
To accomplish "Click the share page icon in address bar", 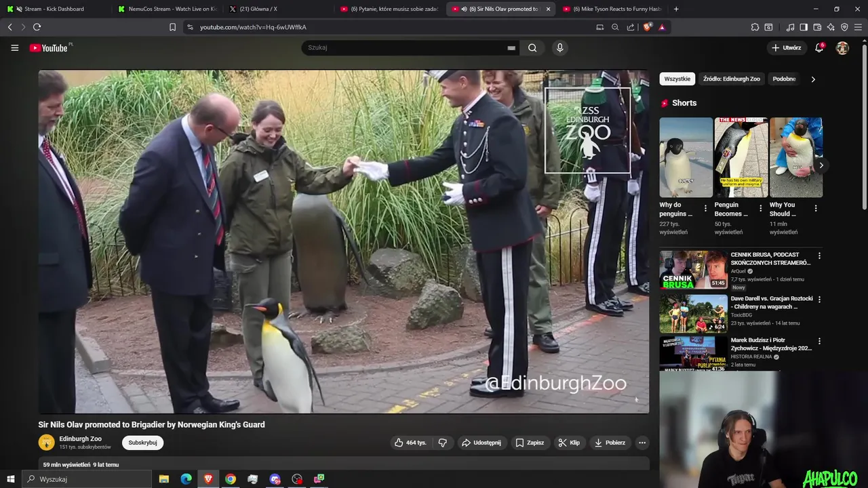I will coord(631,27).
